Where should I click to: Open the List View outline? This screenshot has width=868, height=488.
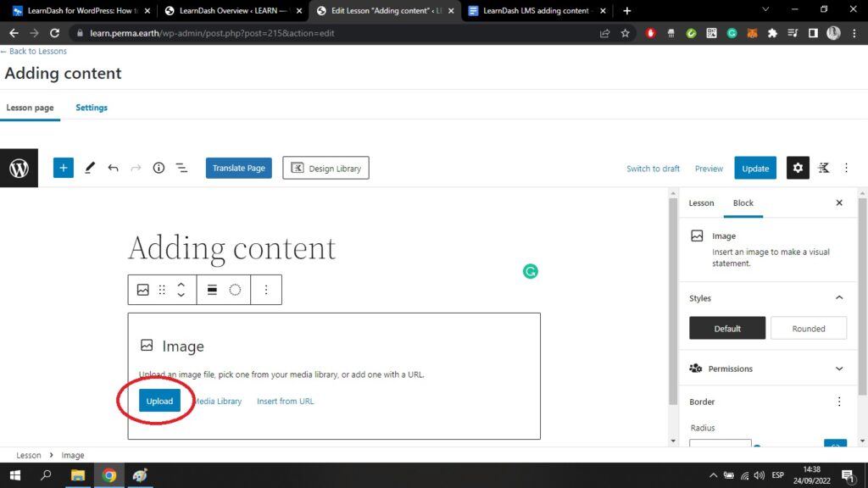[181, 168]
